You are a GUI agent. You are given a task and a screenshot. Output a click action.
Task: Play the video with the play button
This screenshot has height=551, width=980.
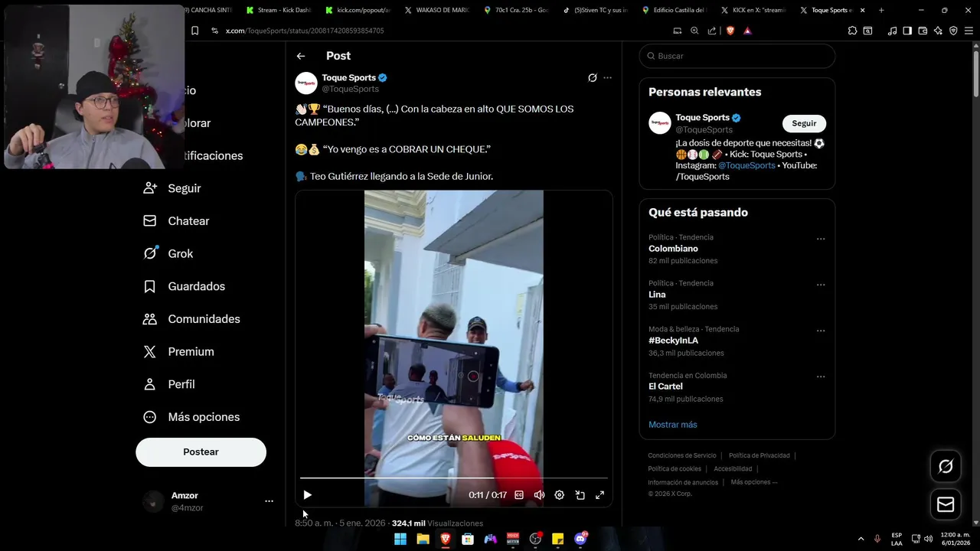click(307, 495)
